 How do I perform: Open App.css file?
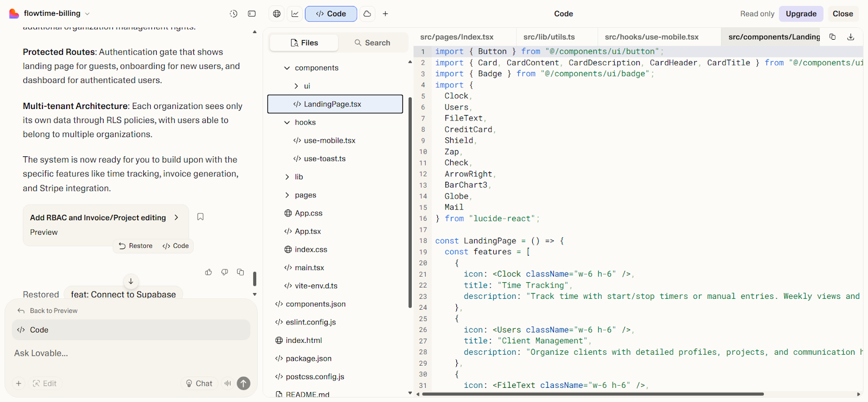point(335,213)
